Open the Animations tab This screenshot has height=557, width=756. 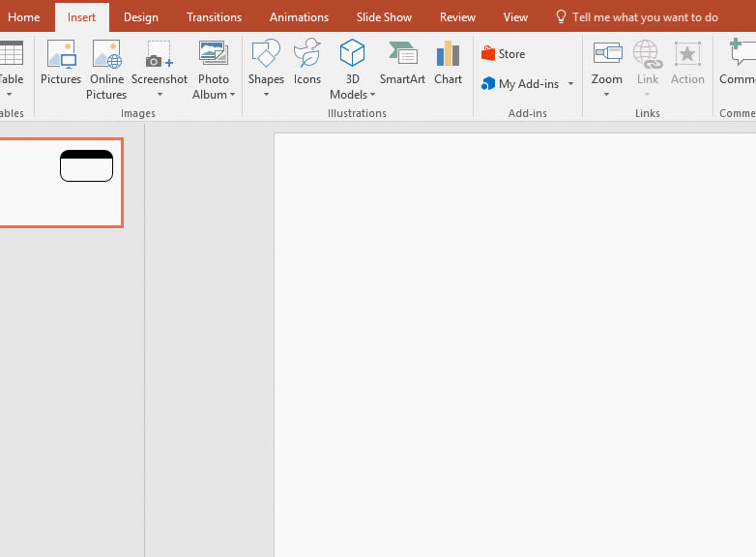(299, 17)
